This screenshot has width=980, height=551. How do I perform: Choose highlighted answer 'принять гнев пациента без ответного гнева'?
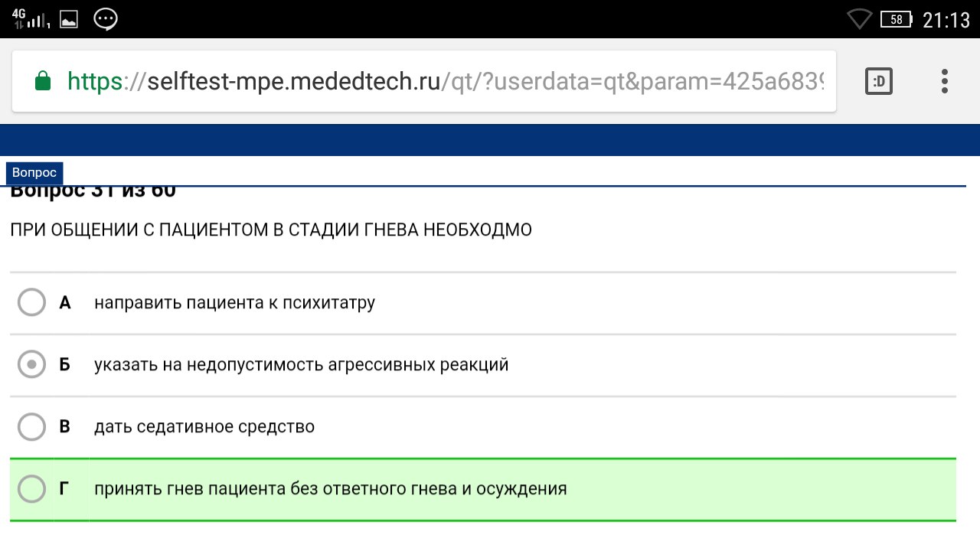point(276,489)
